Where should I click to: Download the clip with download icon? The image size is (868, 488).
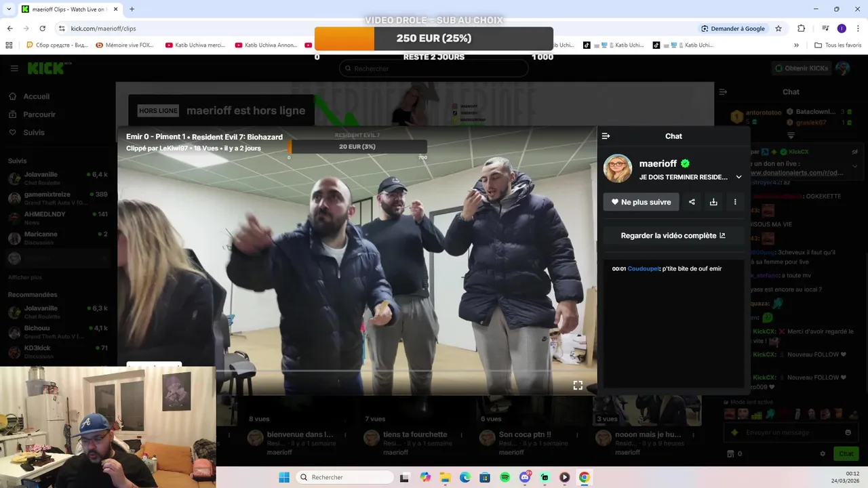pos(713,202)
